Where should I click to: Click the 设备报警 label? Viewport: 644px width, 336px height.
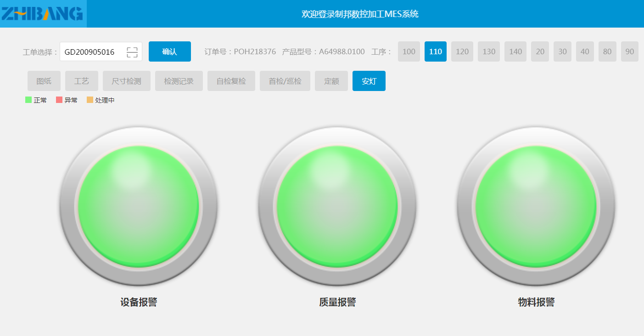coord(139,302)
